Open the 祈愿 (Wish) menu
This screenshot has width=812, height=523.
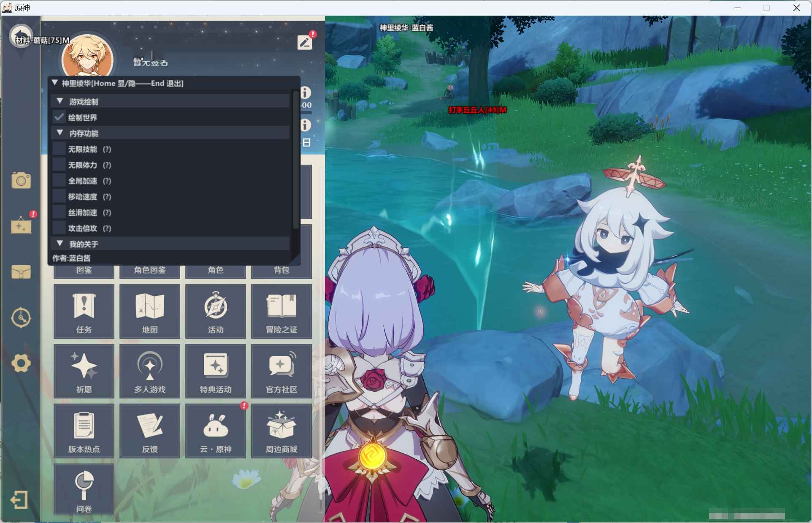click(x=83, y=371)
